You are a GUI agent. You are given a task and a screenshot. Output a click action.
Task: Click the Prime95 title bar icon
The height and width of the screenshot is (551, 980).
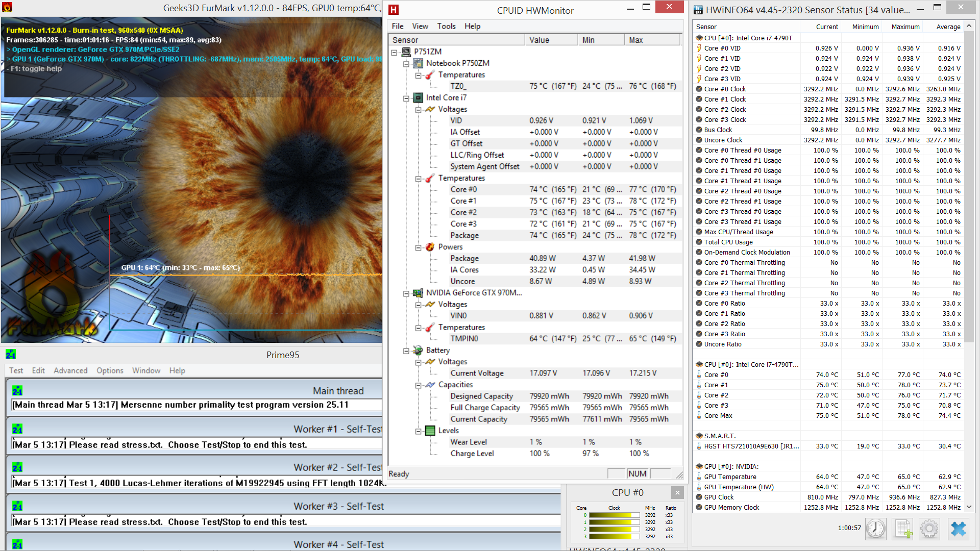coord(11,354)
